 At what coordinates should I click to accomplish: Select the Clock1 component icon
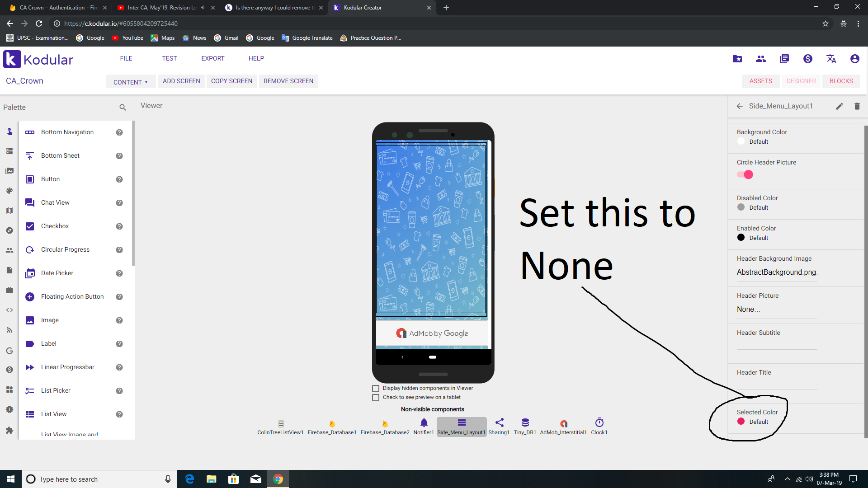tap(599, 423)
